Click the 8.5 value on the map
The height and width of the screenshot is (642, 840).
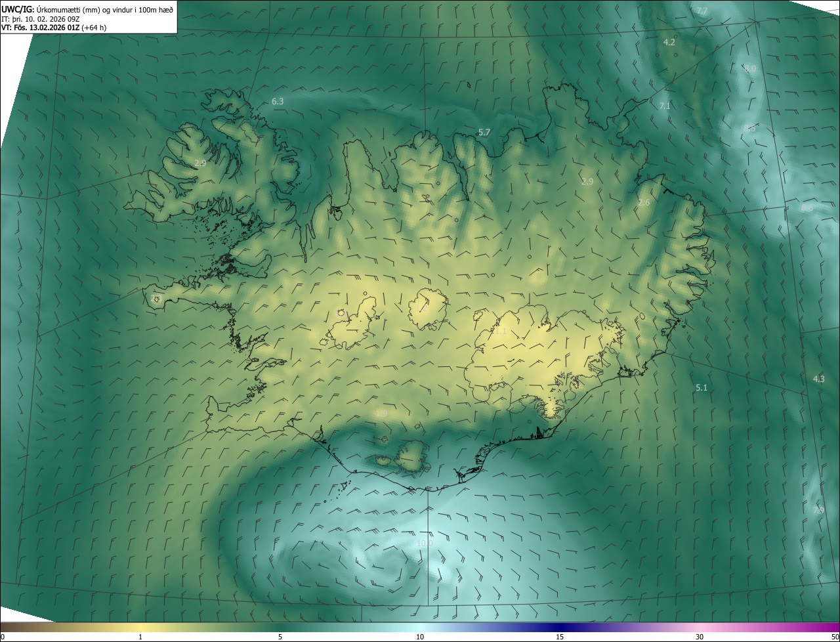(x=750, y=129)
